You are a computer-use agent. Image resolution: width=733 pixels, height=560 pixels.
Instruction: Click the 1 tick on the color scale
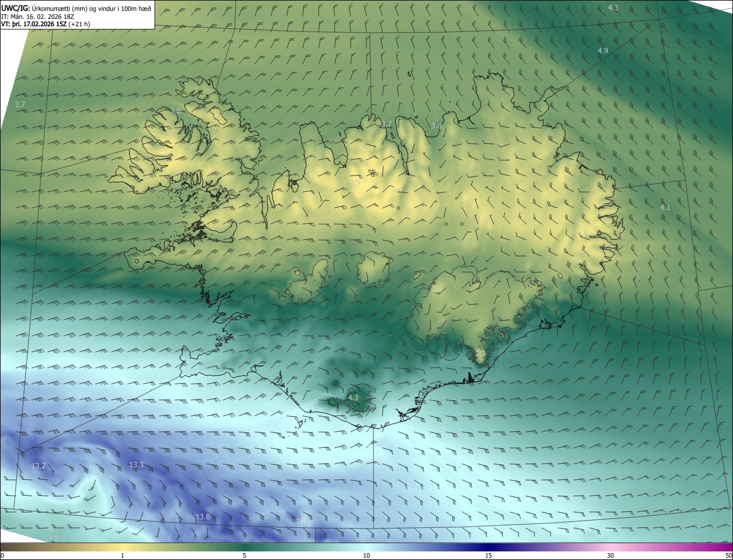[x=123, y=555]
